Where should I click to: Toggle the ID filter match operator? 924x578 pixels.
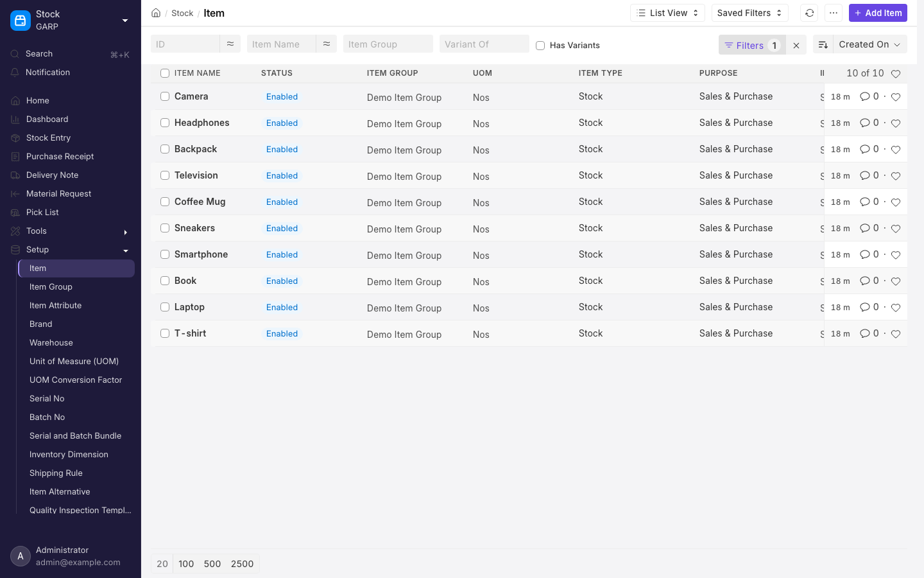point(230,44)
